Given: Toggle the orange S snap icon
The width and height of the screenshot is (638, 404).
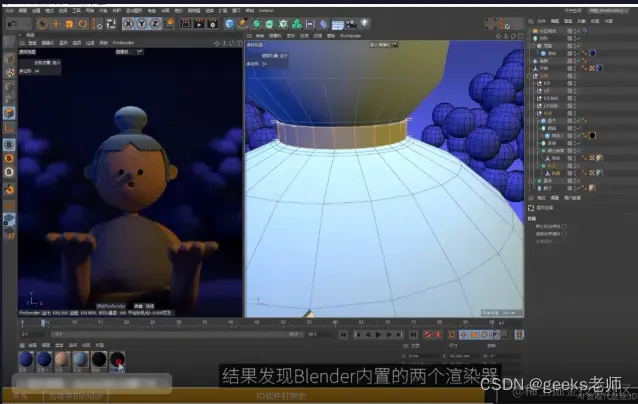Looking at the screenshot, I should click(9, 158).
